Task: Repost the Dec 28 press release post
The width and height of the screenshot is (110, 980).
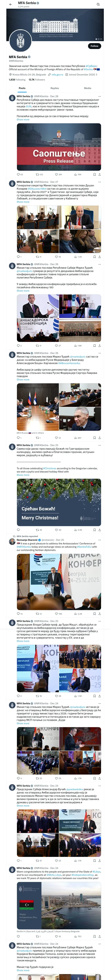Action: point(39,174)
